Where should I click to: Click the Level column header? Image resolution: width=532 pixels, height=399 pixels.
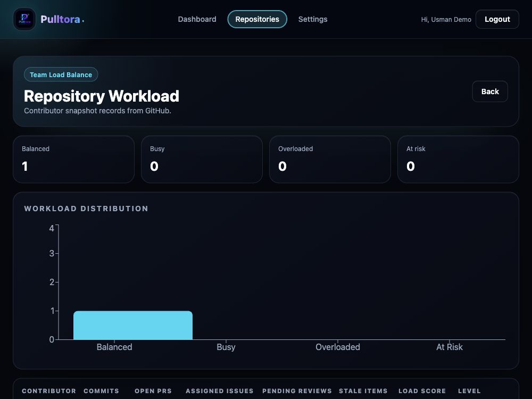(x=469, y=391)
